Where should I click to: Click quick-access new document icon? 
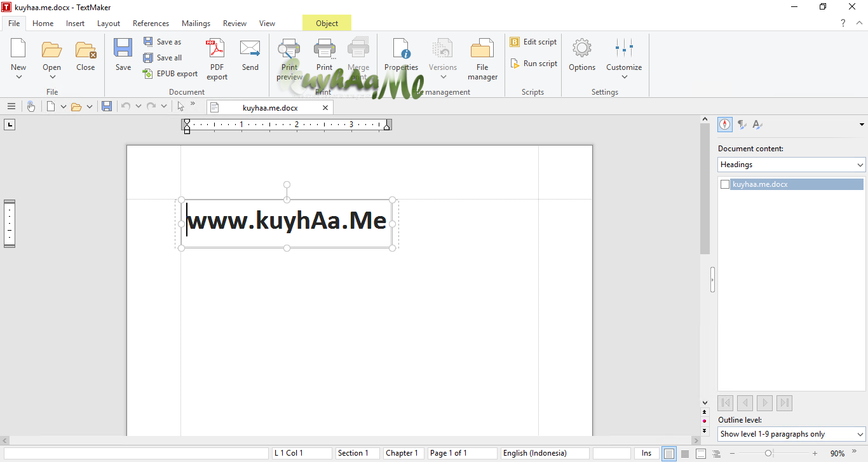click(x=51, y=106)
